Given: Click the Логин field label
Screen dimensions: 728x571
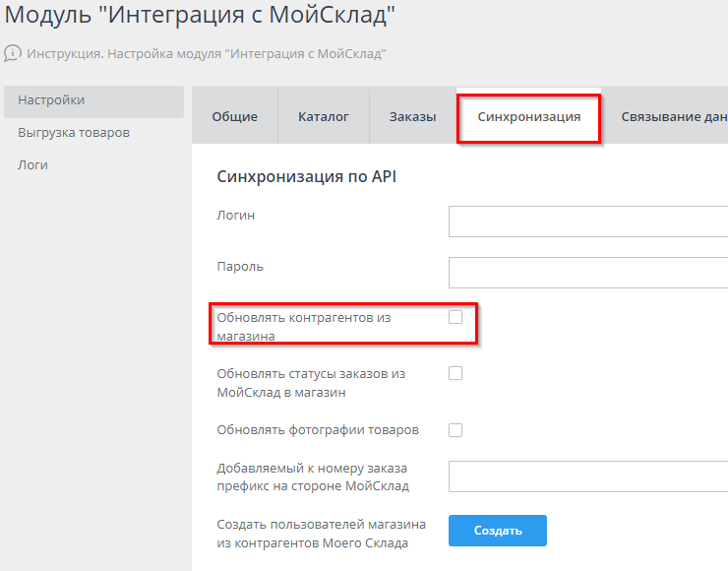Looking at the screenshot, I should click(x=236, y=215).
